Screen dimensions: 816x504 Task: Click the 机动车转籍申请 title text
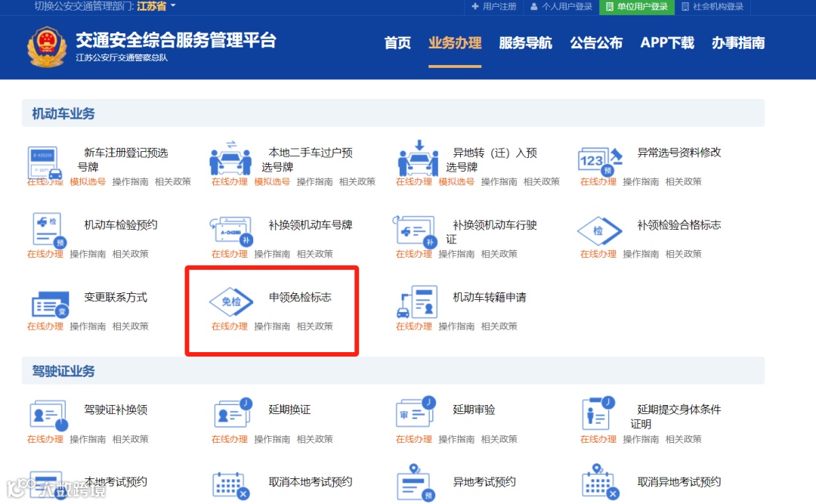[490, 297]
